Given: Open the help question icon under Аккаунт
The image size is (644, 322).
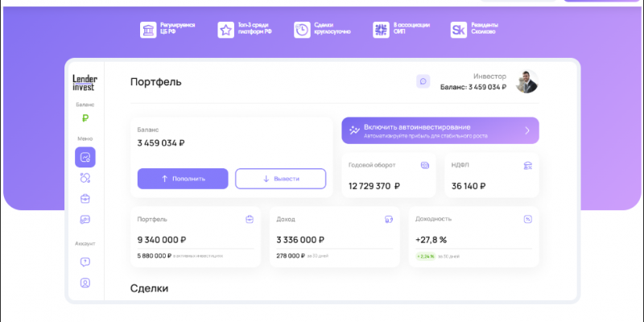Looking at the screenshot, I should click(x=85, y=262).
